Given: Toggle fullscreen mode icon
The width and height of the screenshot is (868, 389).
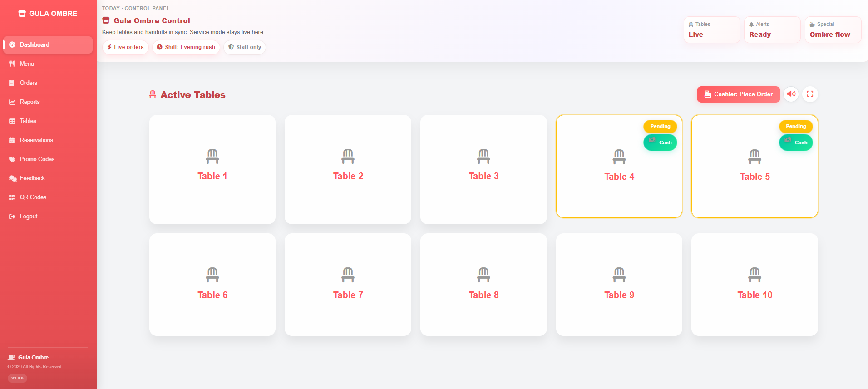Looking at the screenshot, I should (810, 94).
